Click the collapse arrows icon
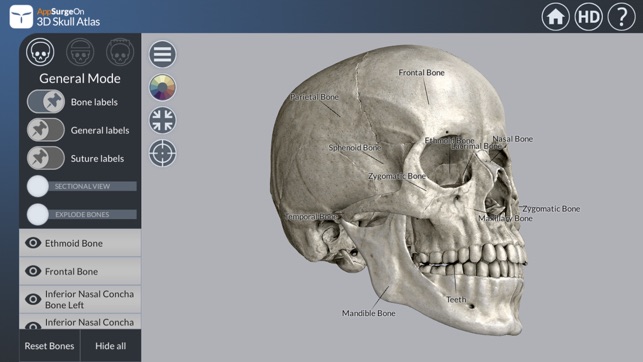 pyautogui.click(x=162, y=120)
